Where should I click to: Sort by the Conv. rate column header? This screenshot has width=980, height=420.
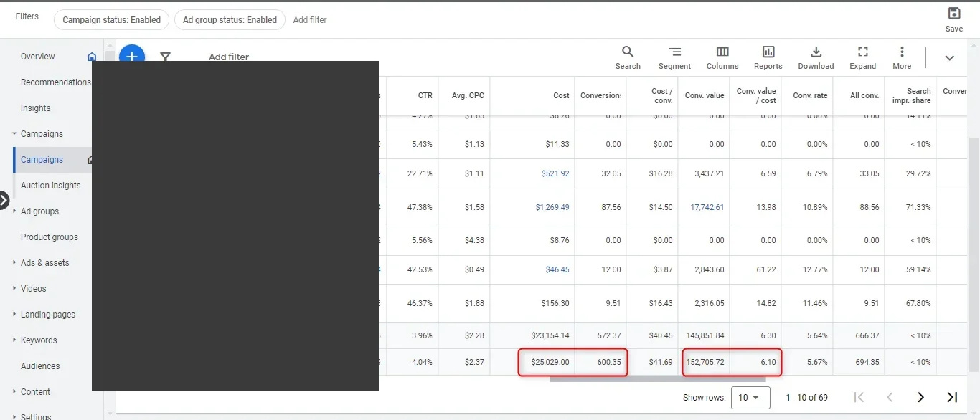[810, 95]
